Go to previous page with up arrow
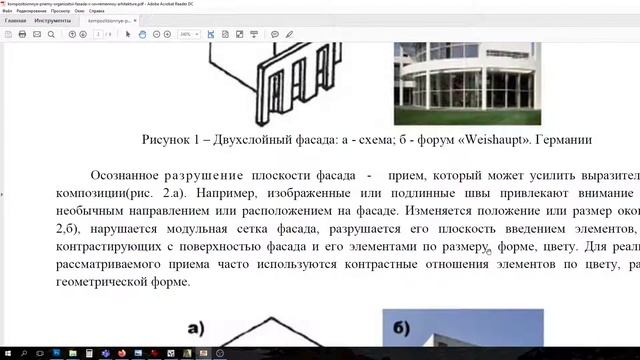This screenshot has width=640, height=360. coord(72,35)
